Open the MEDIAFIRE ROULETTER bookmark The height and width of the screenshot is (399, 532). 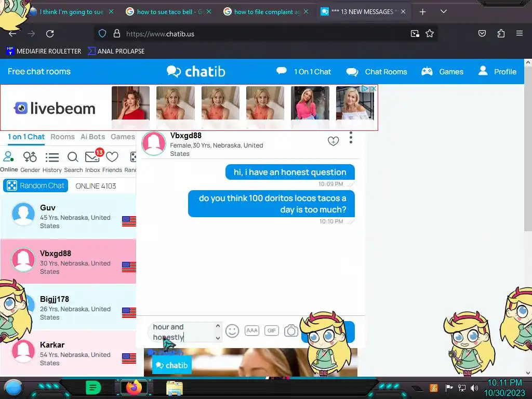point(44,51)
